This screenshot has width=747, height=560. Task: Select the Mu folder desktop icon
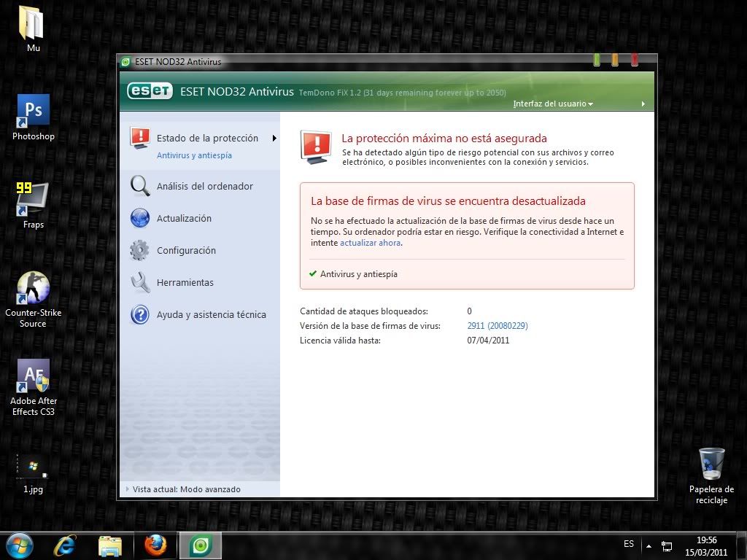tap(33, 28)
